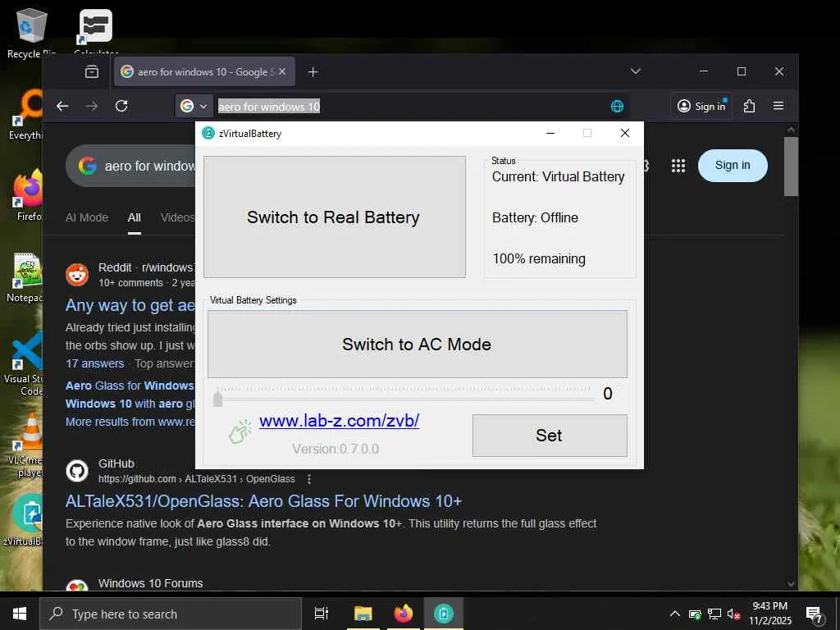
Task: Open the Firefox view tab icon
Action: tap(92, 72)
